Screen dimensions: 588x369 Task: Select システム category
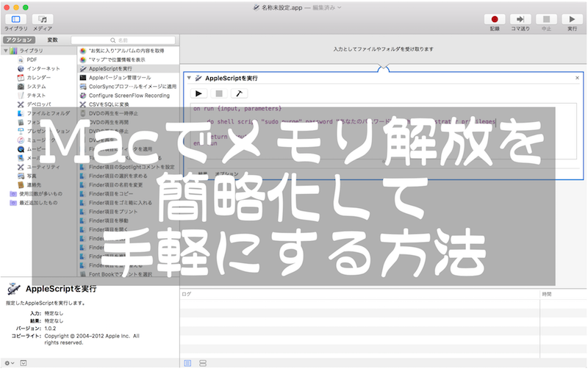click(36, 87)
